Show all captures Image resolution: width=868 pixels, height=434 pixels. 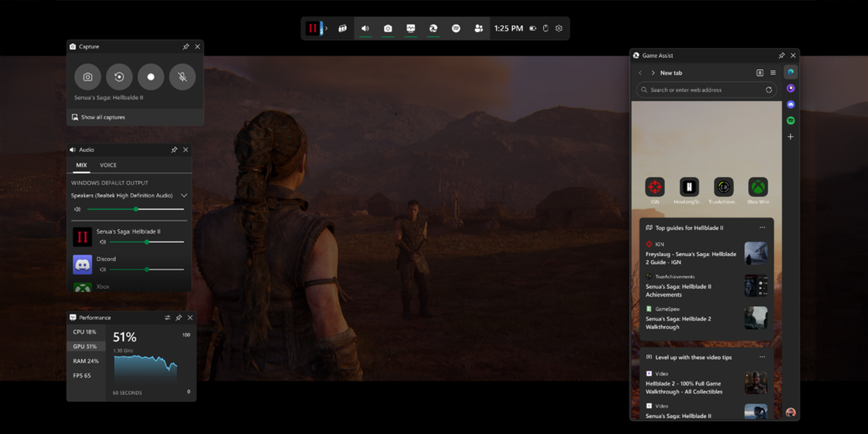pos(103,116)
